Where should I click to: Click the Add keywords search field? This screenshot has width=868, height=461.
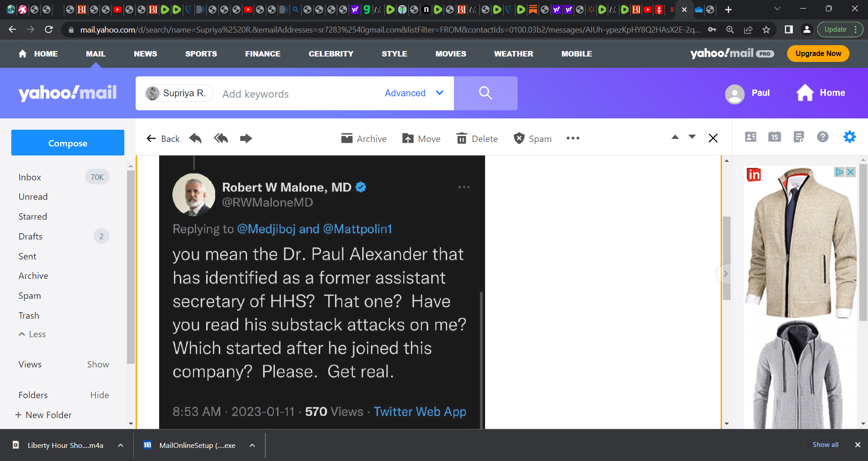pyautogui.click(x=298, y=94)
